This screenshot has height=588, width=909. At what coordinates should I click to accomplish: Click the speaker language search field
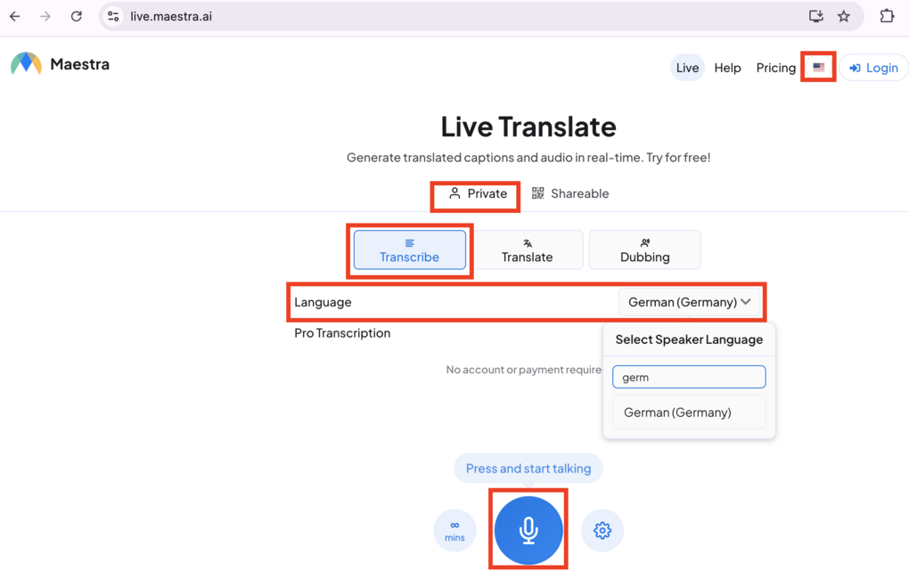click(x=688, y=377)
